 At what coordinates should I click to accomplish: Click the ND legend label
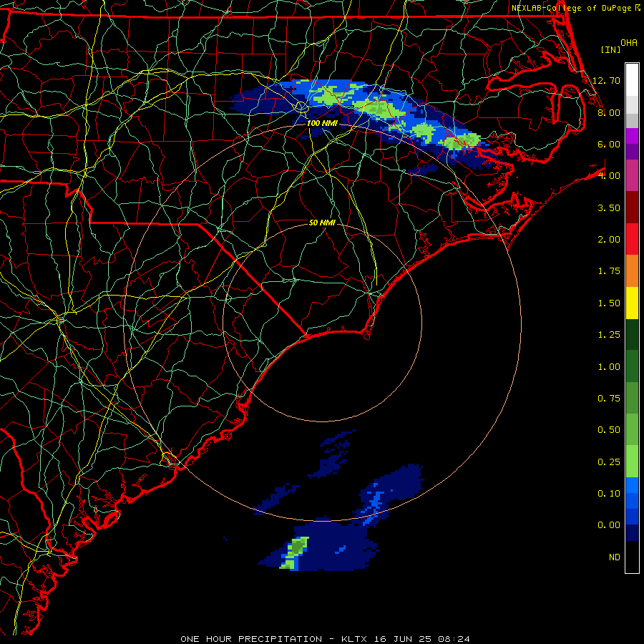[x=615, y=557]
